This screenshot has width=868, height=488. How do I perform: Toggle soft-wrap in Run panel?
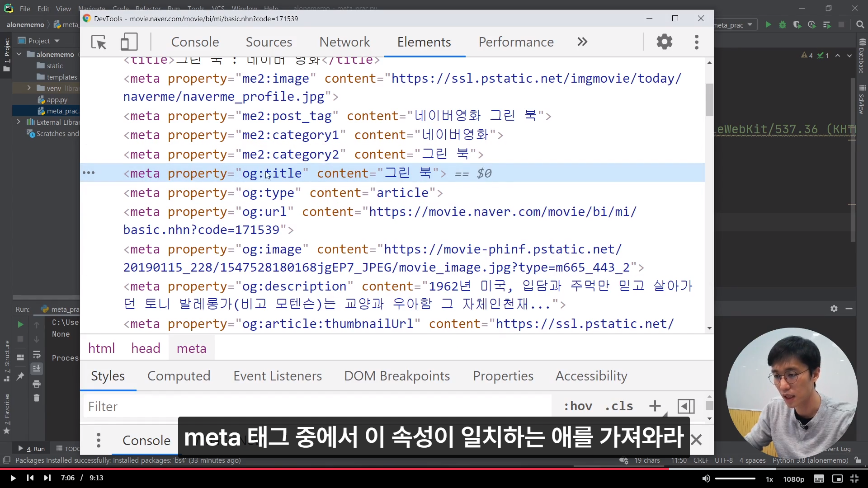(x=37, y=354)
